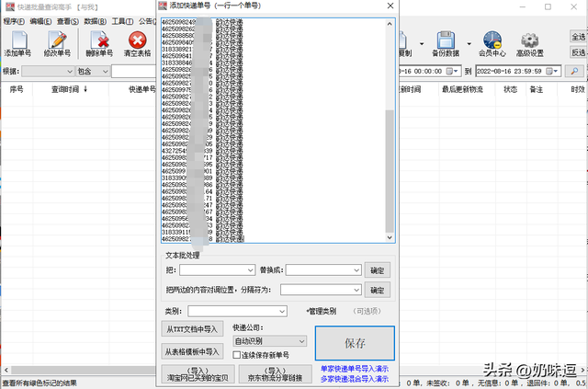Click the 备份数据 backup data icon

tap(446, 43)
